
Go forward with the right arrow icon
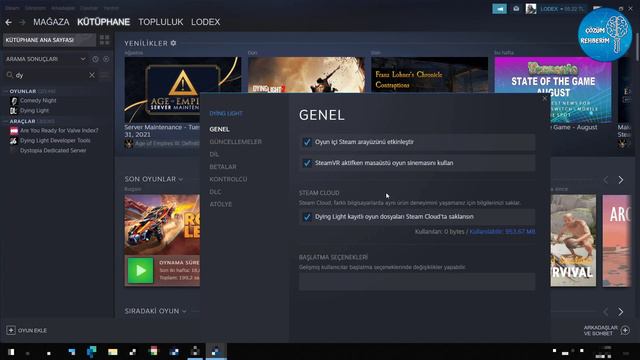22,22
